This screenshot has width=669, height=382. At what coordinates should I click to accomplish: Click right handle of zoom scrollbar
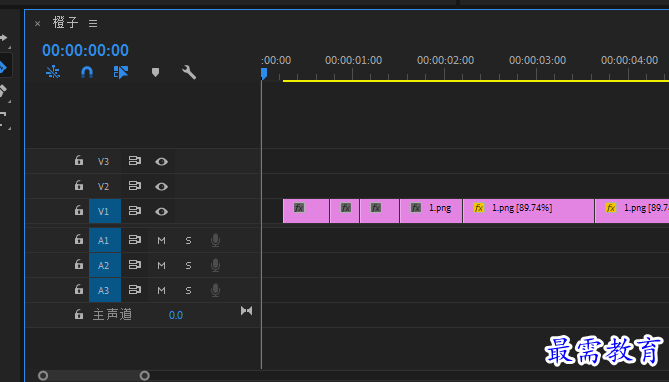145,376
